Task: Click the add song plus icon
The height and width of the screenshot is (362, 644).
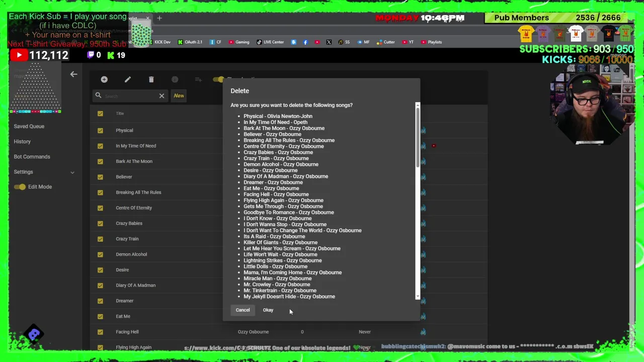Action: coord(104,79)
